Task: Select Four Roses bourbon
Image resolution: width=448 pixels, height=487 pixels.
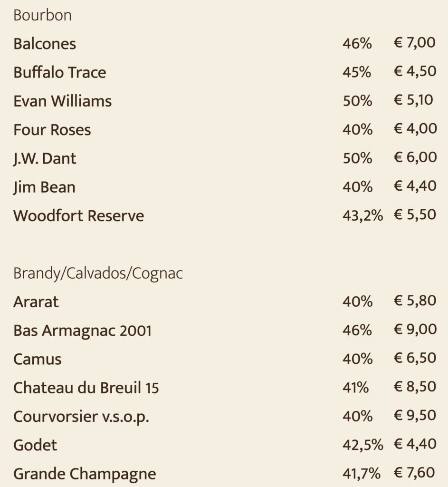Action: coord(52,130)
